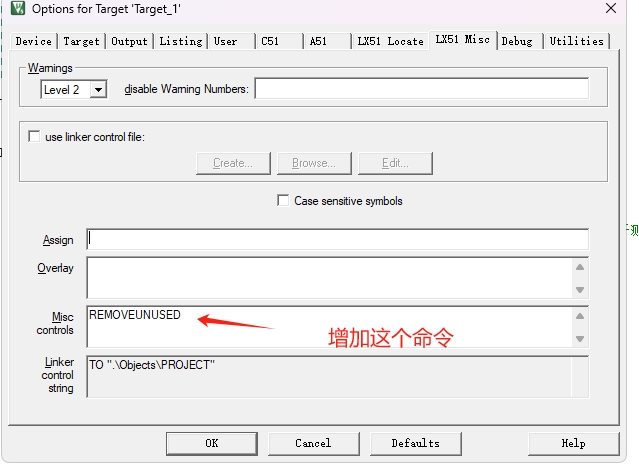Click inside the Overlay text box
Image resolution: width=639 pixels, height=468 pixels.
coord(337,278)
